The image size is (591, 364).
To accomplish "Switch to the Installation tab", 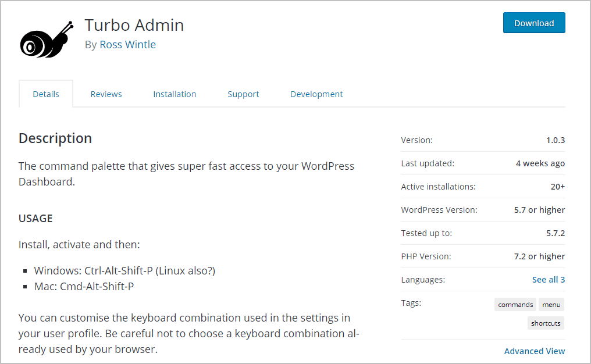I will 175,94.
